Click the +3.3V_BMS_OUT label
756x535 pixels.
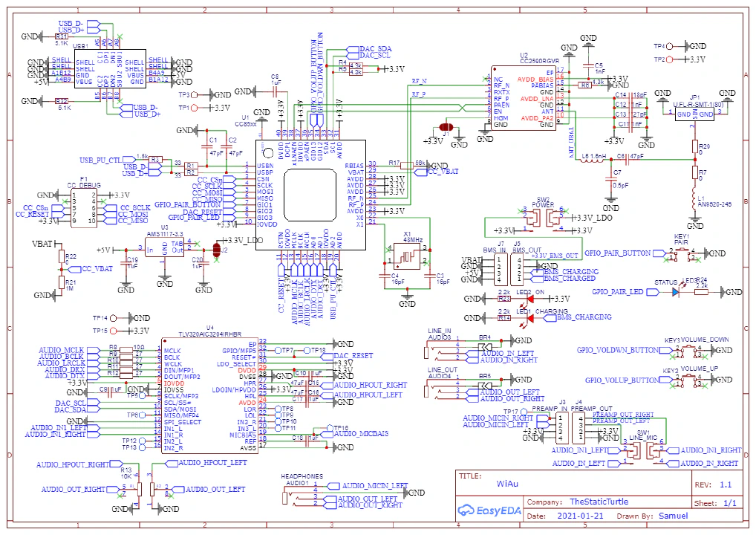tap(555, 256)
